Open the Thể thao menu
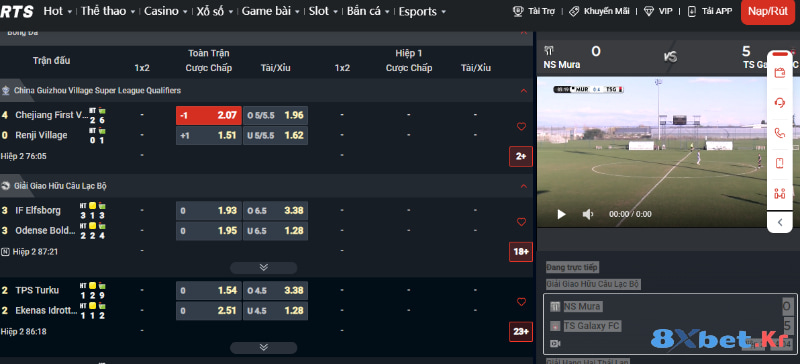This screenshot has width=800, height=364. [108, 11]
